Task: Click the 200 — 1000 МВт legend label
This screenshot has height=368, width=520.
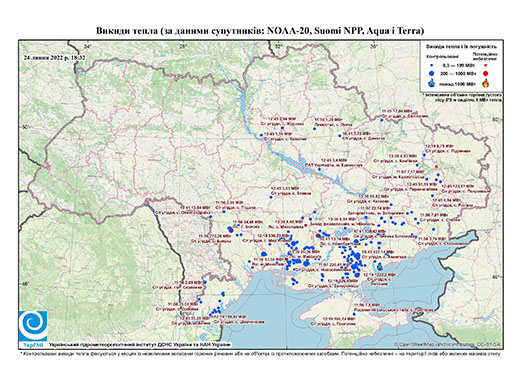Action: (459, 73)
